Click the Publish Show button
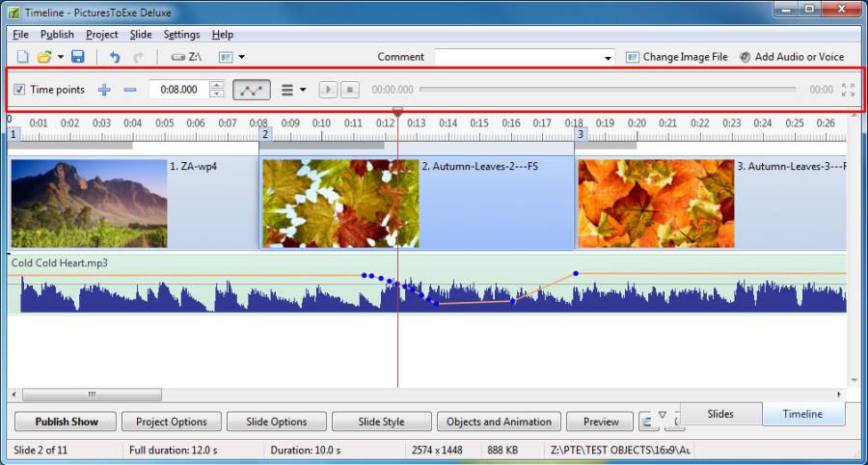This screenshot has height=465, width=868. [x=67, y=422]
